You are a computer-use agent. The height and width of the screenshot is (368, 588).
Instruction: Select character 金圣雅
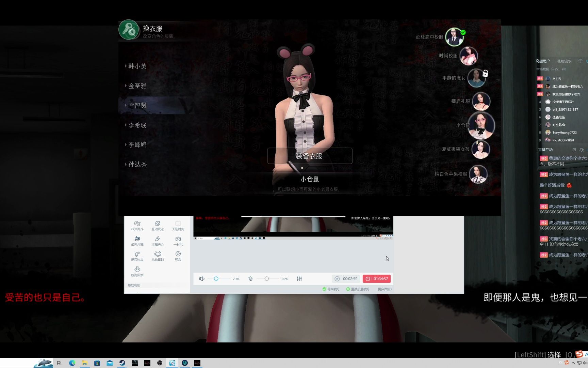coord(137,86)
